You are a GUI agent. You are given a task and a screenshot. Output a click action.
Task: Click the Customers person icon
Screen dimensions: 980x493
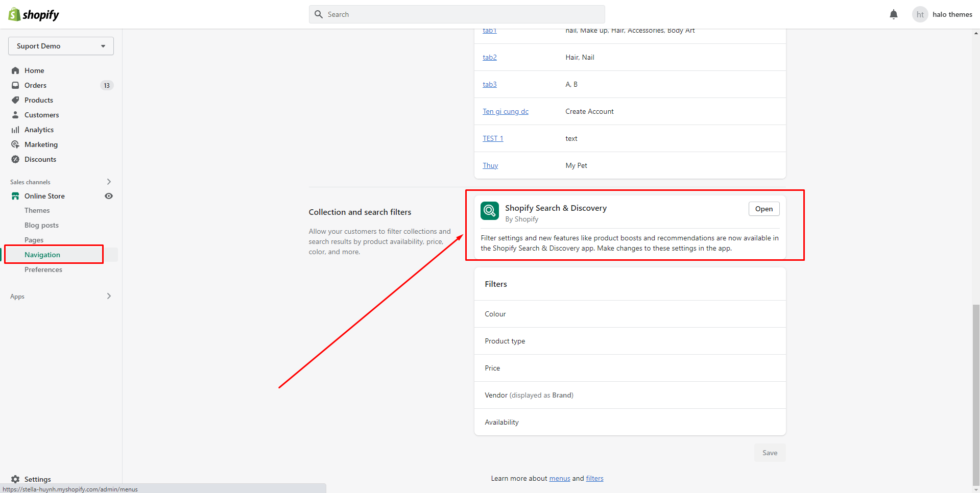pos(15,115)
